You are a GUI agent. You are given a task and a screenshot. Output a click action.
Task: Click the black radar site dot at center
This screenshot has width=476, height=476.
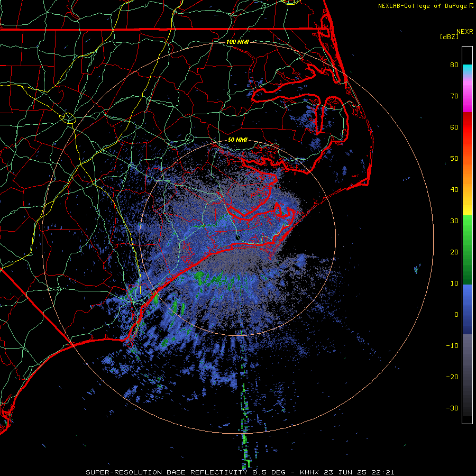pos(237,237)
